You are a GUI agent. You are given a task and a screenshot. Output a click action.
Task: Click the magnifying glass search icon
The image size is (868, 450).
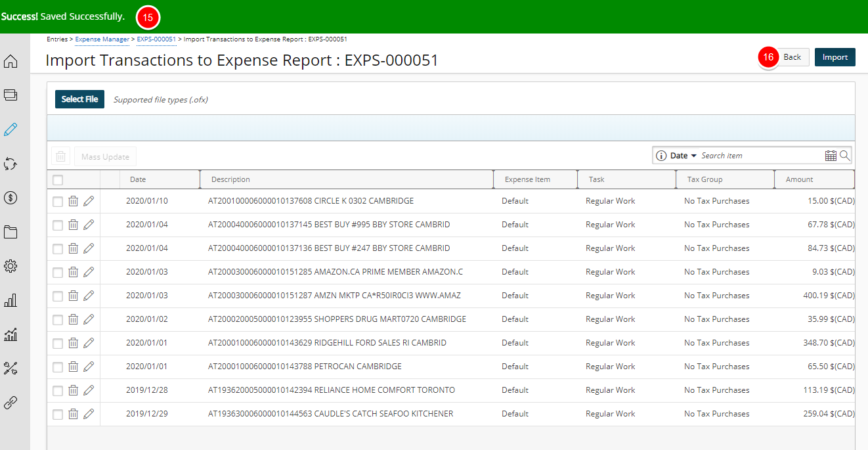pyautogui.click(x=845, y=156)
